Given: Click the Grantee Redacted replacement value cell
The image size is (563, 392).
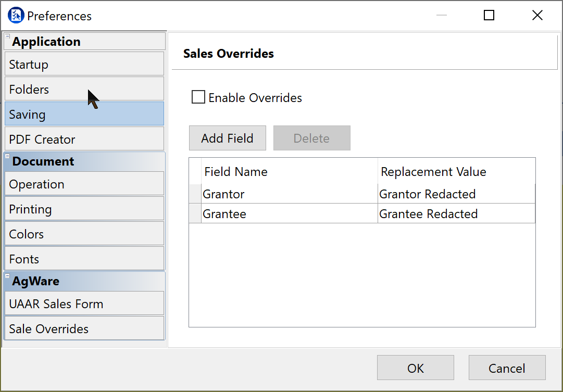Looking at the screenshot, I should pyautogui.click(x=456, y=214).
